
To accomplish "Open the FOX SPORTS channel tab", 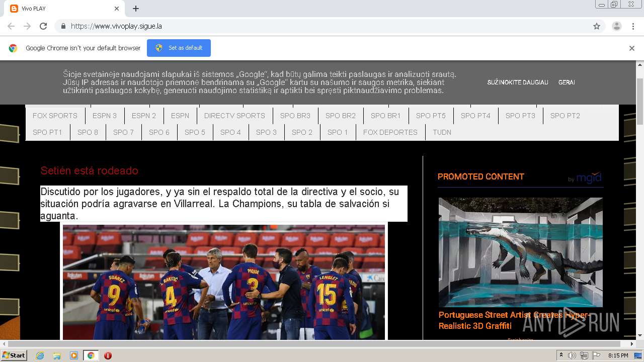I will (x=55, y=116).
